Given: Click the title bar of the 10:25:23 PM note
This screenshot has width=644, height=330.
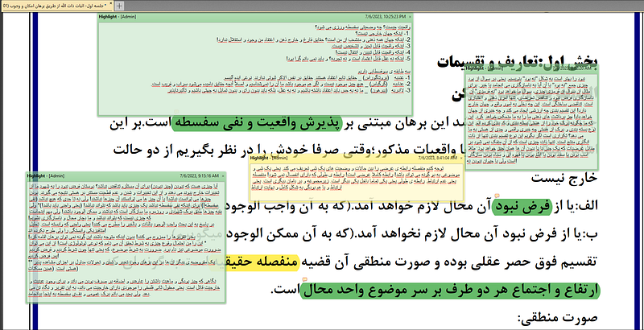Looking at the screenshot, I should tap(254, 17).
